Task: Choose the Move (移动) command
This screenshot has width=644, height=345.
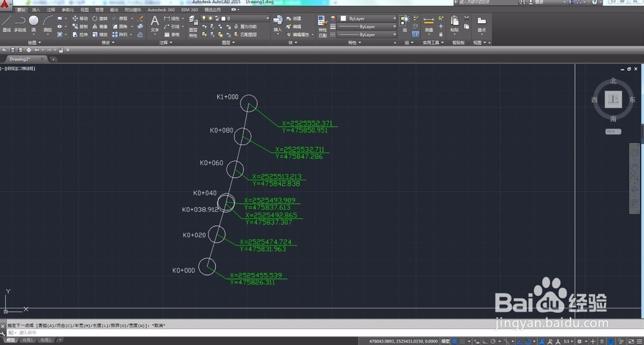Action: pos(80,19)
